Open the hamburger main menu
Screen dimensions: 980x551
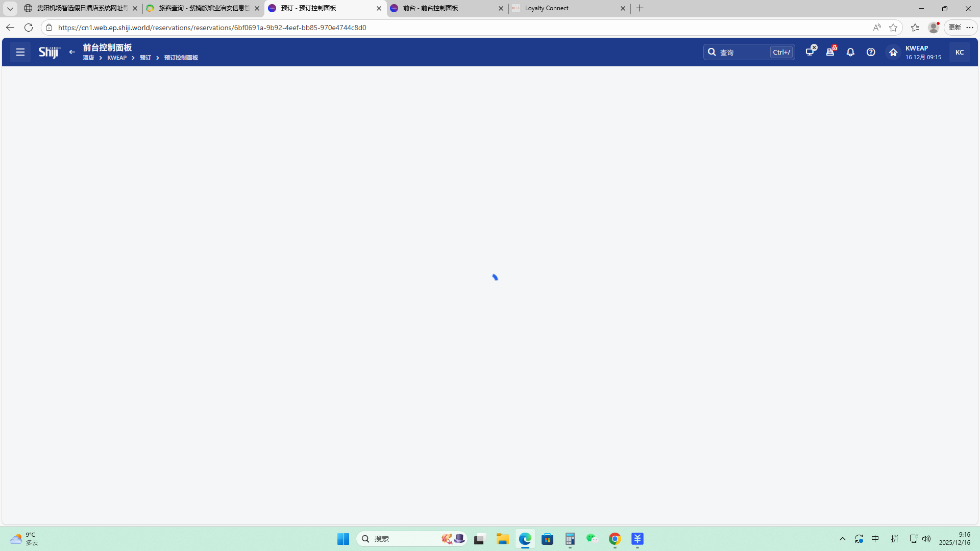coord(20,52)
